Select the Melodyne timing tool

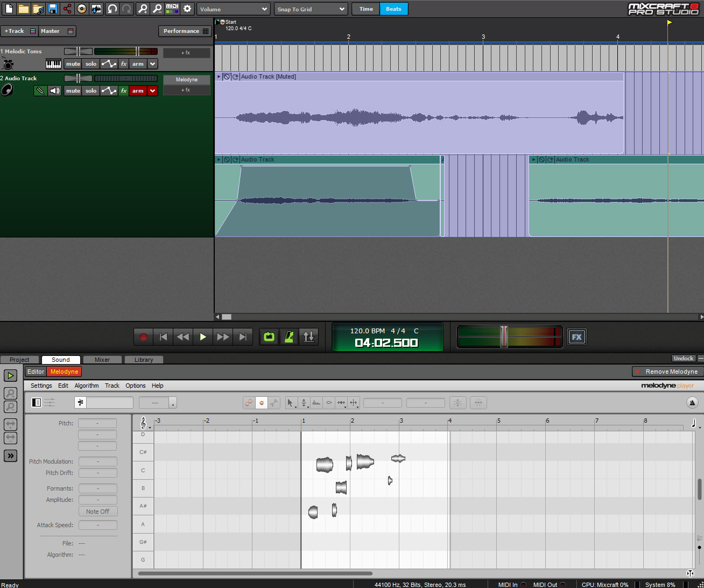pos(341,402)
